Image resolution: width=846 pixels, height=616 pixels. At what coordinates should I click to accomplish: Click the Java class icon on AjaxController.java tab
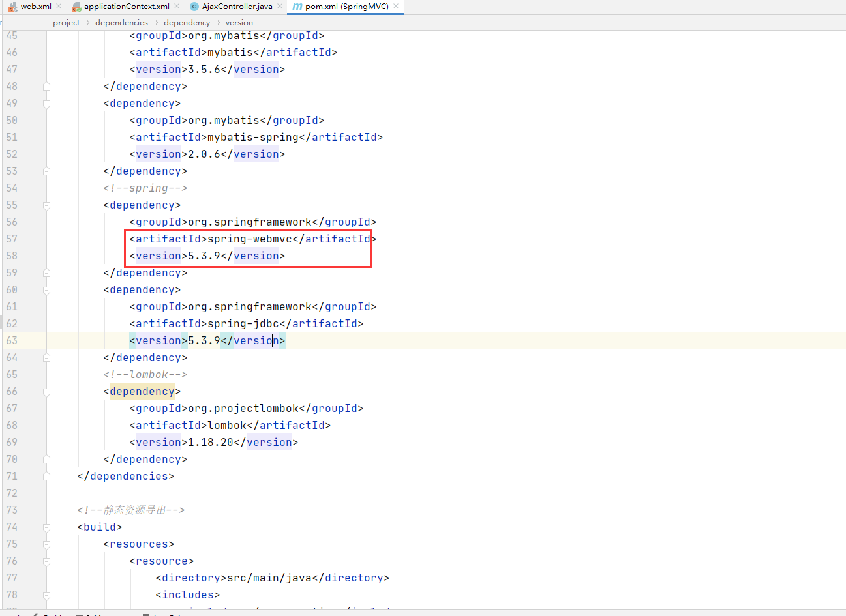(x=193, y=7)
